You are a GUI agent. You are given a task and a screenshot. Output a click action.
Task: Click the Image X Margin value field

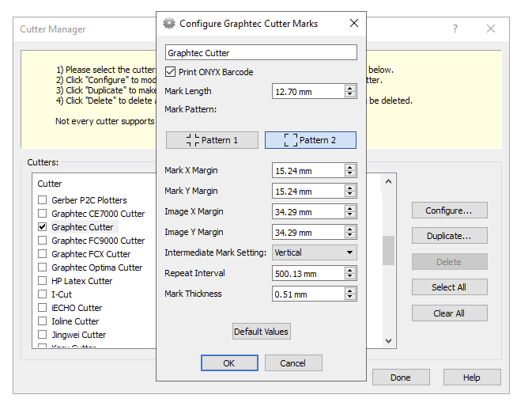(x=308, y=211)
